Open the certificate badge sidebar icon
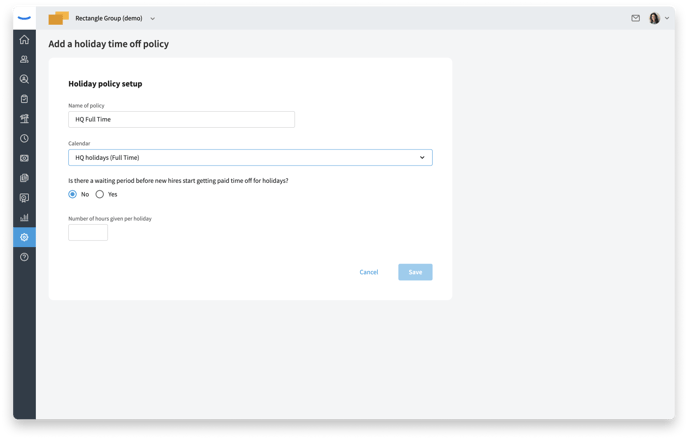The height and width of the screenshot is (439, 688). point(24,198)
